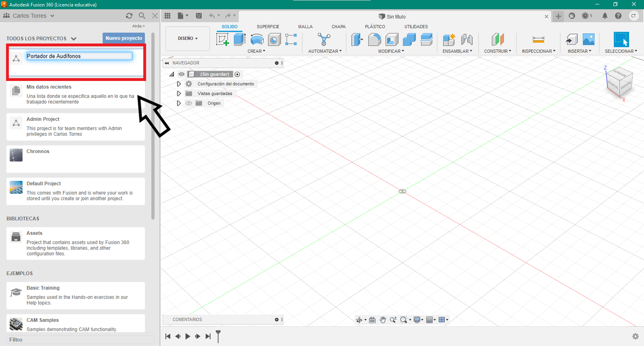Undo the last action

tap(212, 16)
